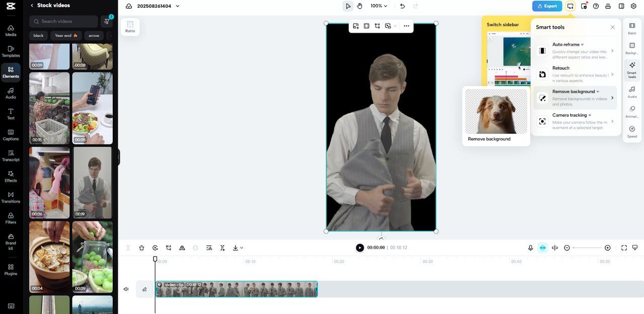The image size is (644, 314).
Task: Select the Transitions sidebar icon
Action: point(11,198)
